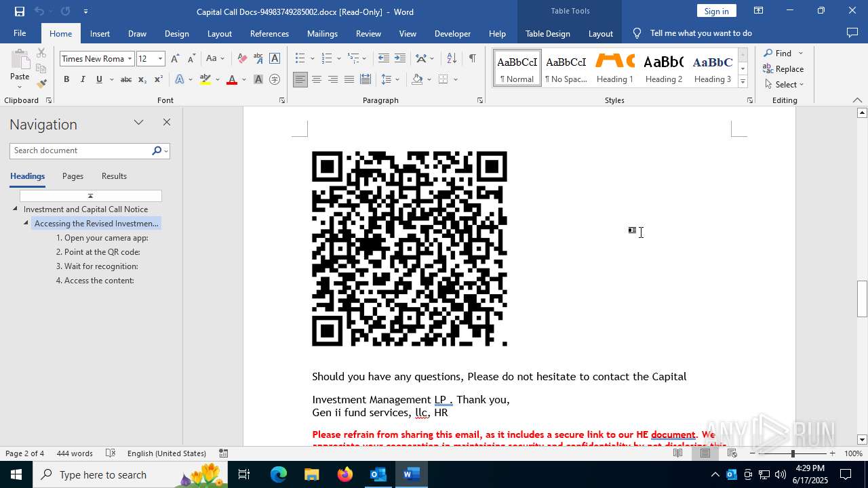Click the Cut scissors icon
The width and height of the screenshot is (868, 488).
click(x=41, y=53)
